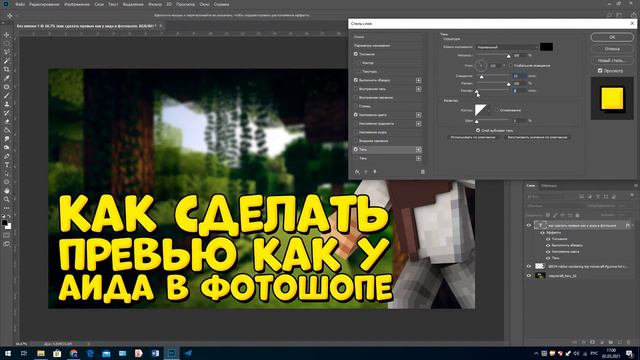The height and width of the screenshot is (360, 640).
Task: Click the Отмена cancel button
Action: (x=612, y=49)
